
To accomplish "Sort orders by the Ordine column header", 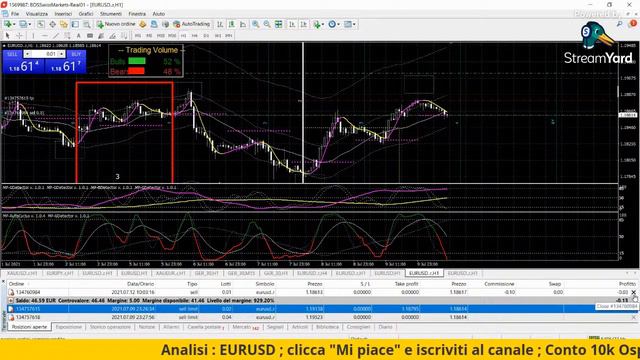I will tap(16, 284).
